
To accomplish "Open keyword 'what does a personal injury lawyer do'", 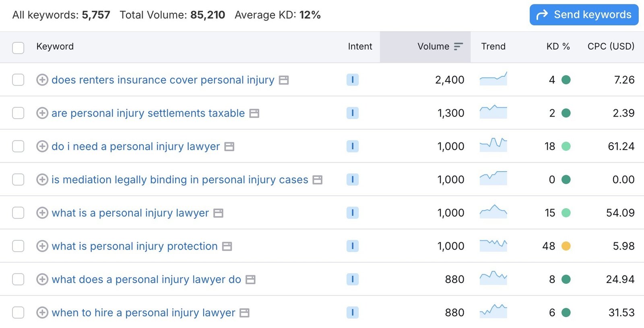I will click(x=147, y=279).
